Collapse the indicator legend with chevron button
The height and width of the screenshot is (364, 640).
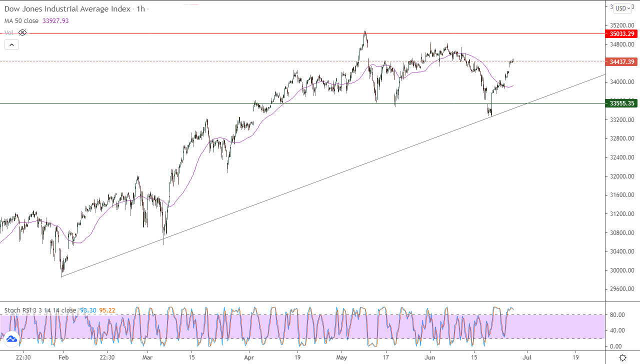12,44
